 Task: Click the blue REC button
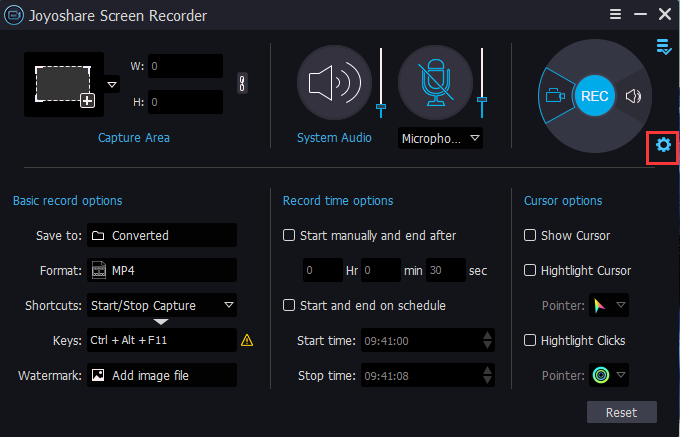pos(594,96)
